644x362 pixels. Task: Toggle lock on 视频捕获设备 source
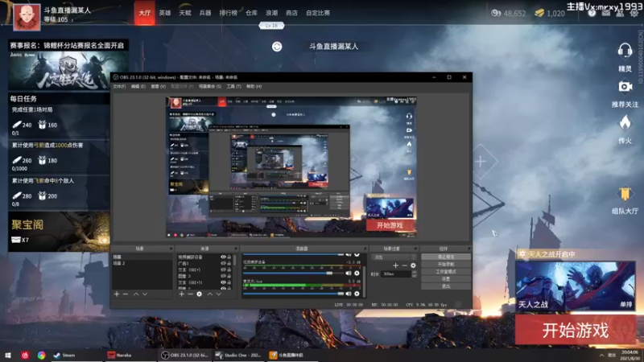(x=229, y=257)
